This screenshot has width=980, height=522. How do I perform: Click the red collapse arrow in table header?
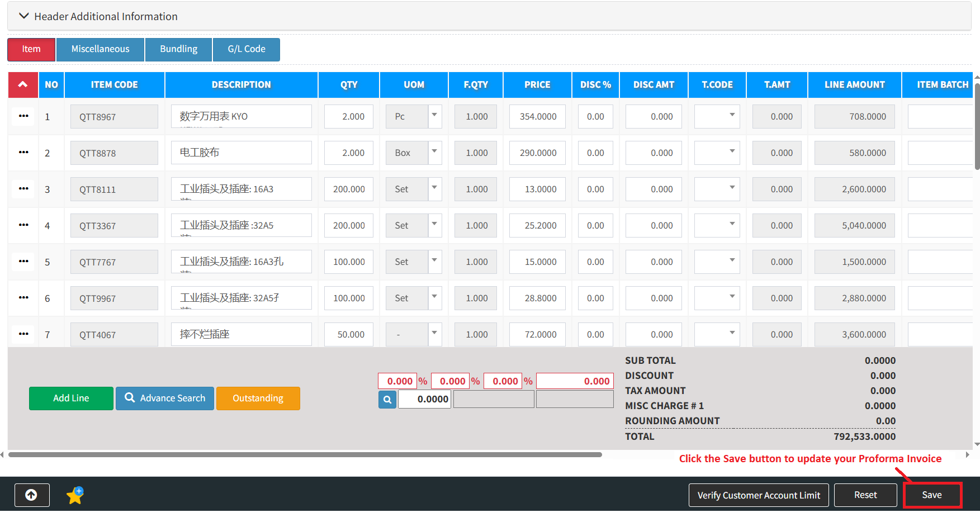[x=23, y=84]
